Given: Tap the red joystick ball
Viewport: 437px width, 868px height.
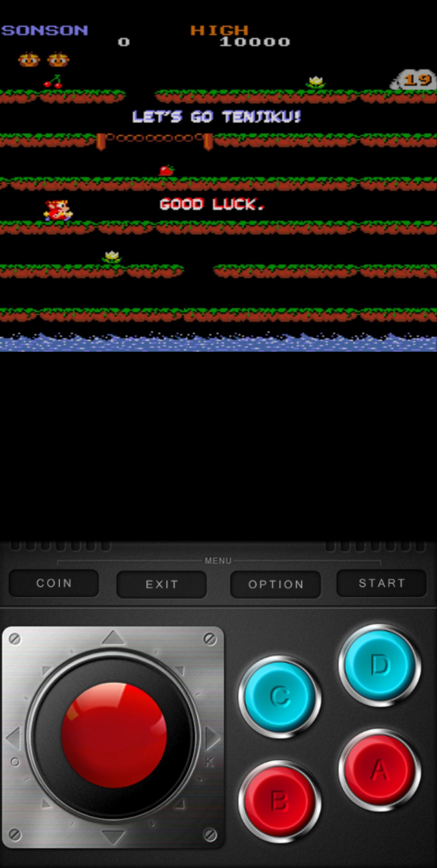Looking at the screenshot, I should coord(114,735).
